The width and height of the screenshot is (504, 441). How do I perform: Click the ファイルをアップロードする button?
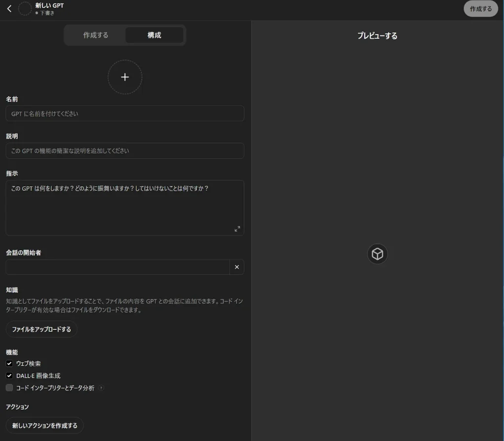coord(41,329)
